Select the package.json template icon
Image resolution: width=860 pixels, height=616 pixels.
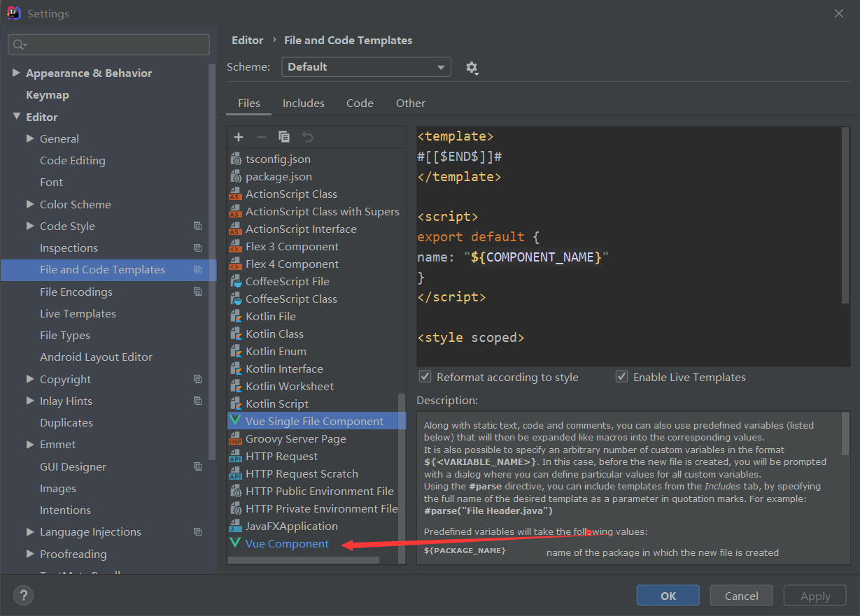tap(236, 177)
